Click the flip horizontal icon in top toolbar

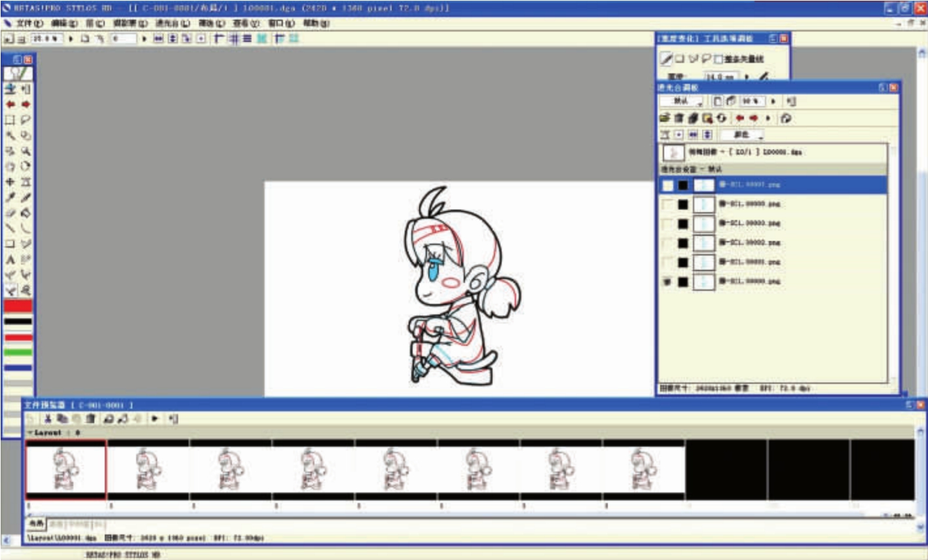(158, 39)
